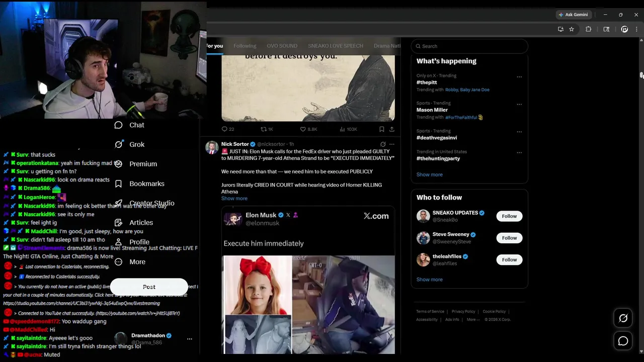
Task: Open options for #thehuntingparty trend
Action: pos(519,152)
